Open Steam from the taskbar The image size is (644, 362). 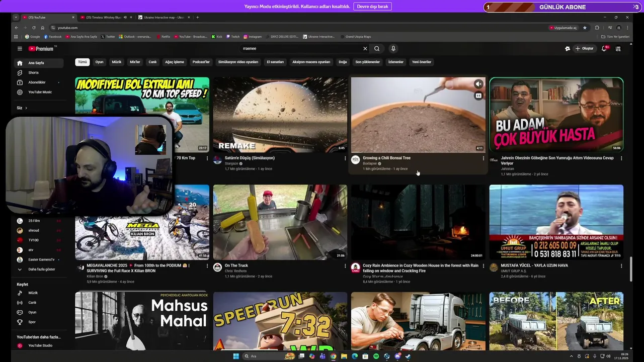408,356
